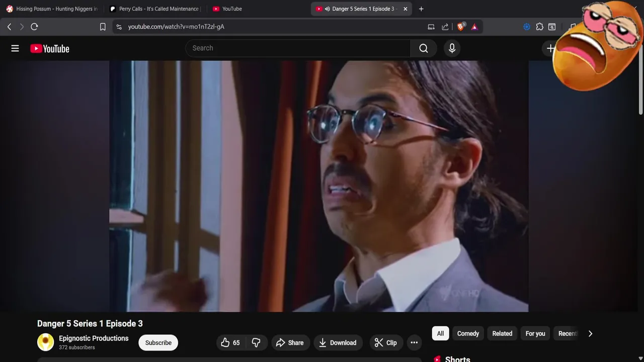Select the Comedy filter chip
Viewport: 644px width, 362px height.
[468, 333]
